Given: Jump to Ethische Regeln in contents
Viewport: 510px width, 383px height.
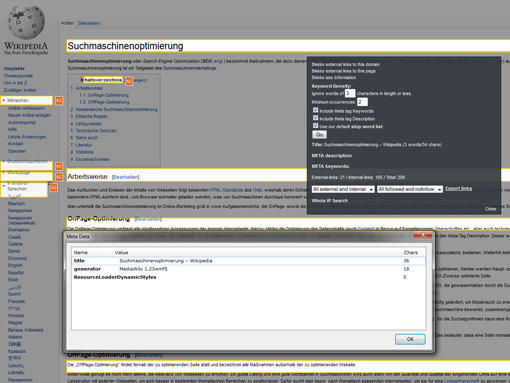Looking at the screenshot, I should tap(89, 116).
